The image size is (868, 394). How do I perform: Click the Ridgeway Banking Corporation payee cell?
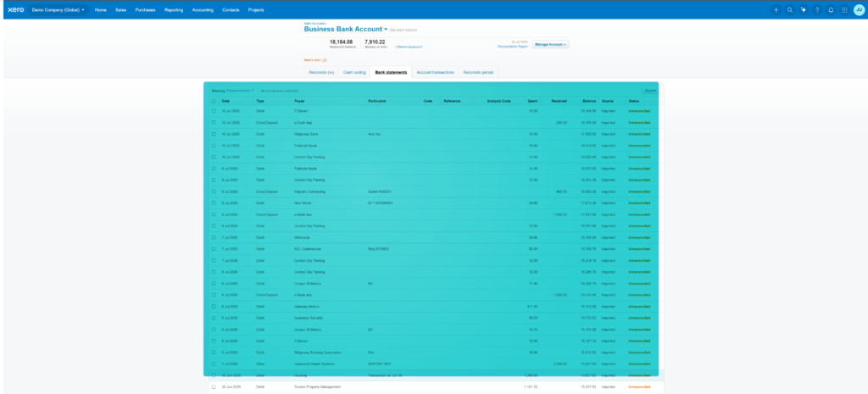click(x=318, y=352)
